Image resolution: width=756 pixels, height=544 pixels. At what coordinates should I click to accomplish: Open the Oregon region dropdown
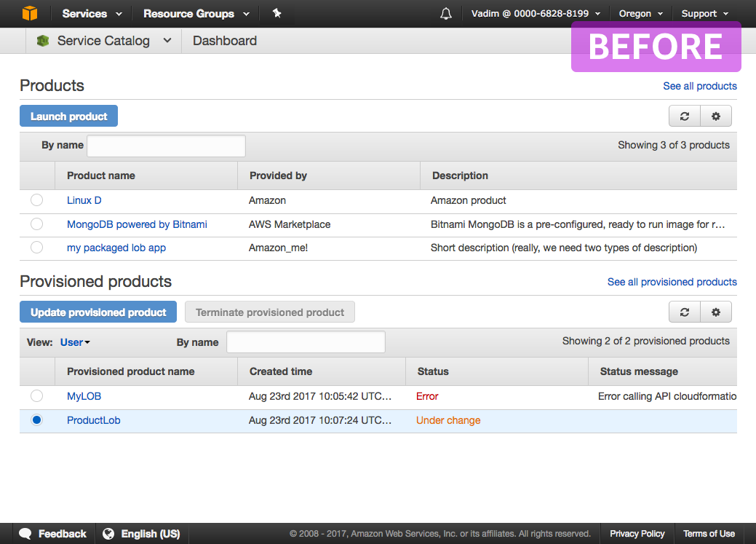point(641,14)
